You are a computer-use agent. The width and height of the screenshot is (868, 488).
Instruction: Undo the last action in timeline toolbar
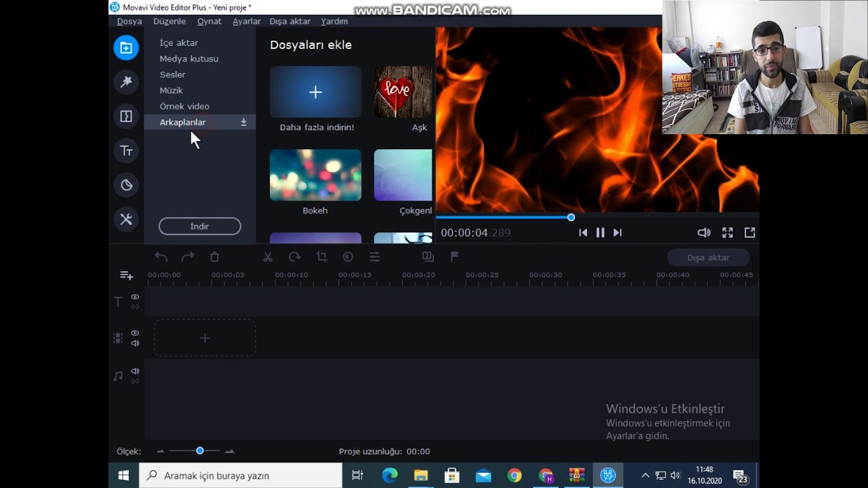[x=161, y=257]
